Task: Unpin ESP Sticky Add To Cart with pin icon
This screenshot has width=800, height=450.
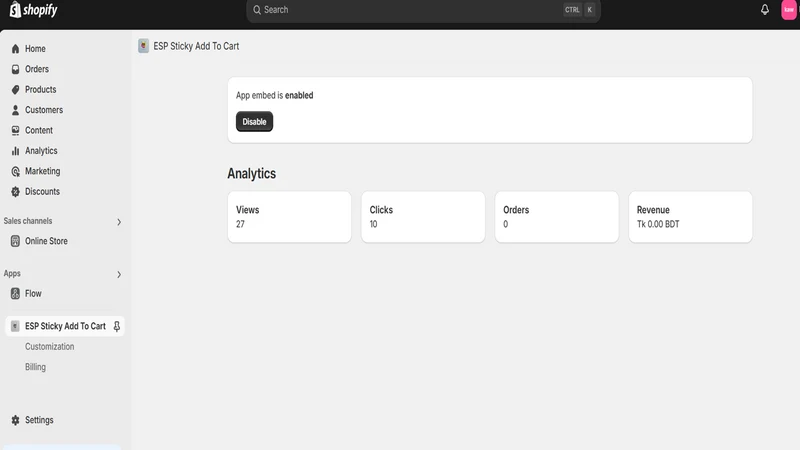Action: point(116,326)
